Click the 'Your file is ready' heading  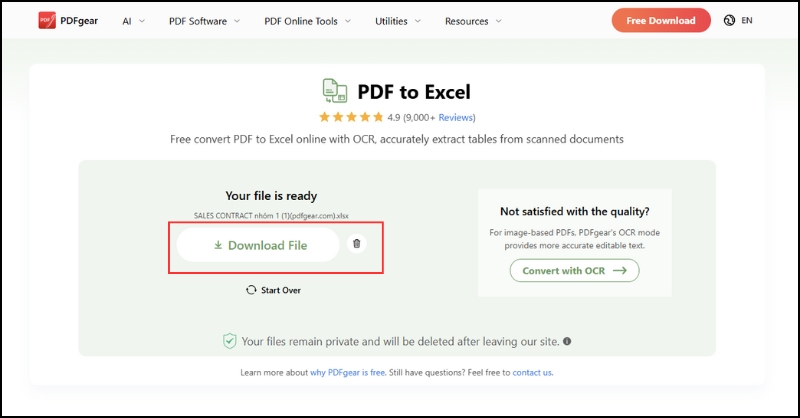[271, 196]
